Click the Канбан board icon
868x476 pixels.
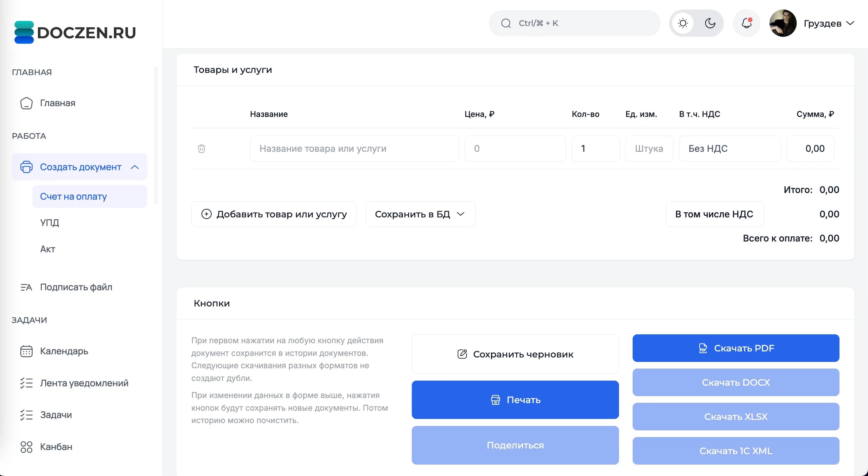pyautogui.click(x=26, y=447)
